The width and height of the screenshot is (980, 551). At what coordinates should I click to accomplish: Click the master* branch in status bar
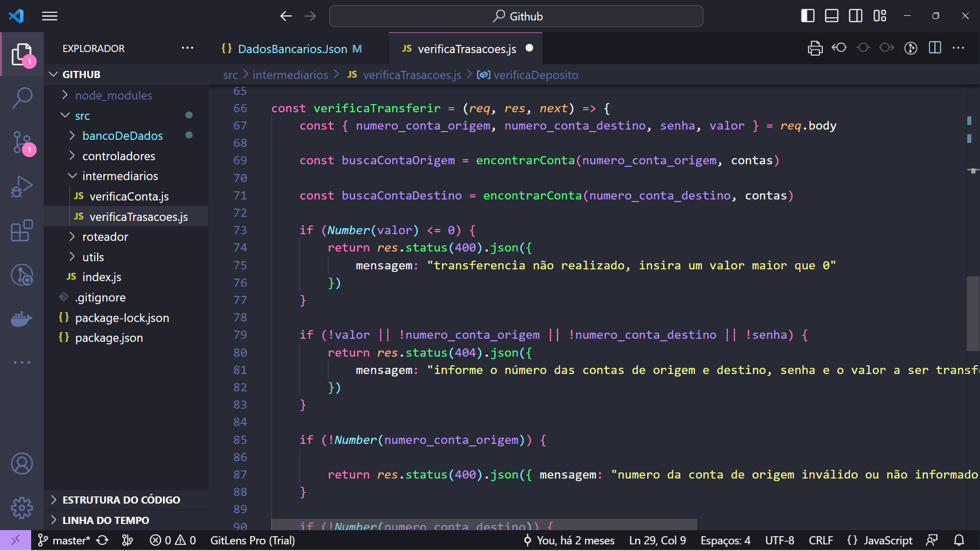pyautogui.click(x=65, y=540)
